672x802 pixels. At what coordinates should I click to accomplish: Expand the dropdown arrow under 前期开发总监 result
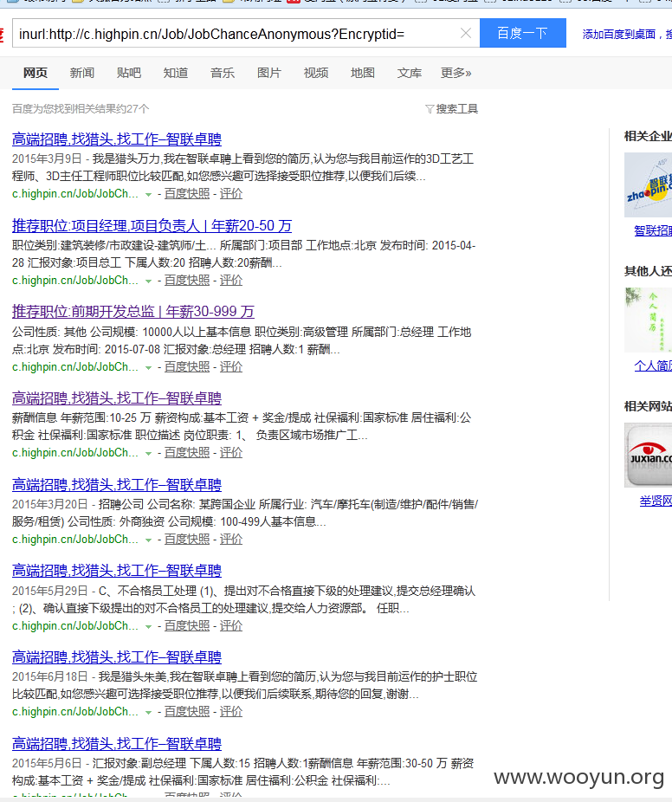(x=148, y=367)
